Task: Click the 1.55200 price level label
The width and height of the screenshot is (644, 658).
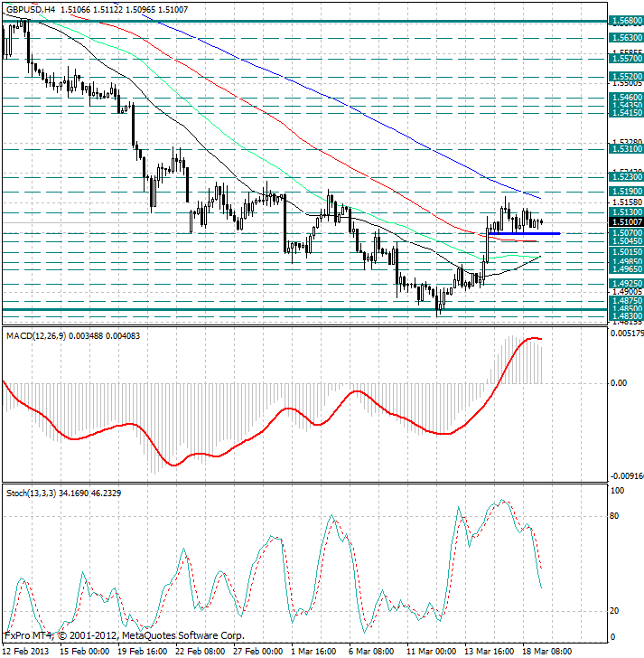Action: (627, 76)
